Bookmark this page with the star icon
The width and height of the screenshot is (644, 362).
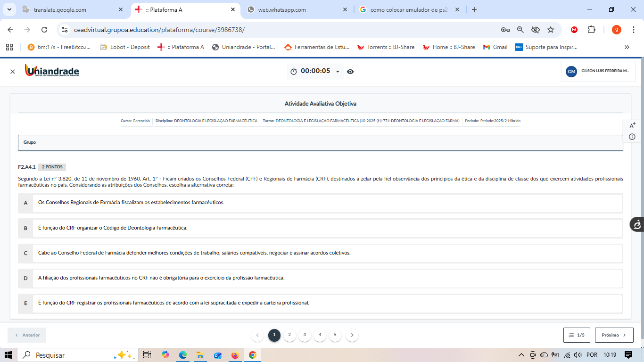coord(551,30)
